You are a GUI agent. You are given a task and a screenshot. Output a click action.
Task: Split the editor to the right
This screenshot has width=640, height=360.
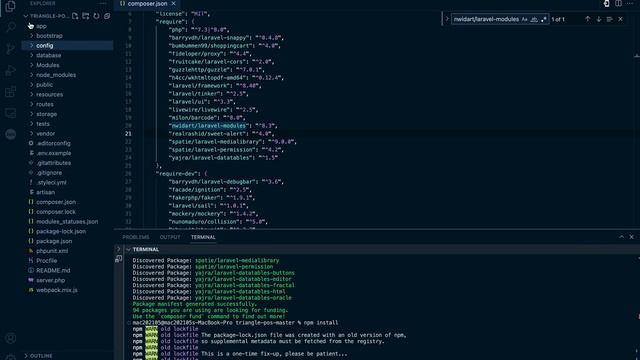pyautogui.click(x=618, y=4)
